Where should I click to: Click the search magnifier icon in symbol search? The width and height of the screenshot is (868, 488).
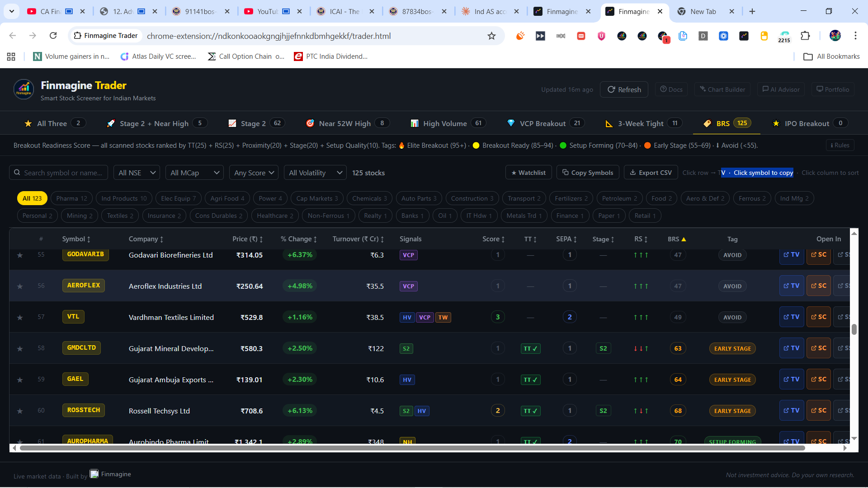17,173
